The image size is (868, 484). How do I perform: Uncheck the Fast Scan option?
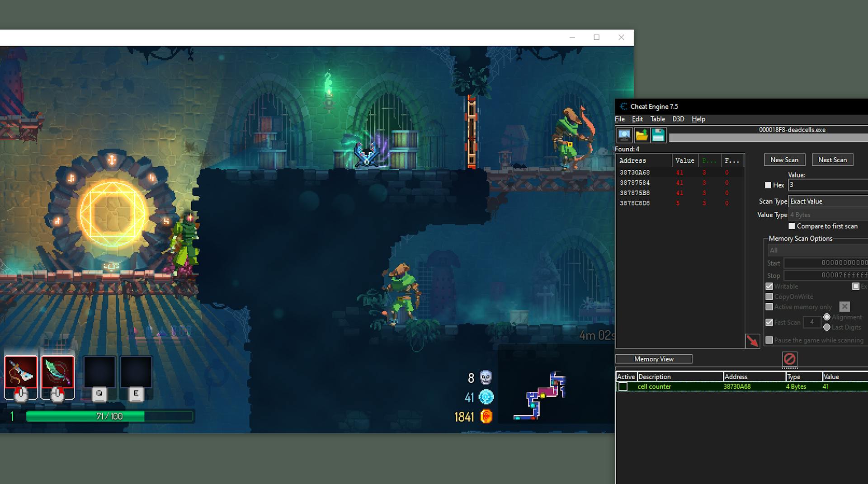coord(769,322)
